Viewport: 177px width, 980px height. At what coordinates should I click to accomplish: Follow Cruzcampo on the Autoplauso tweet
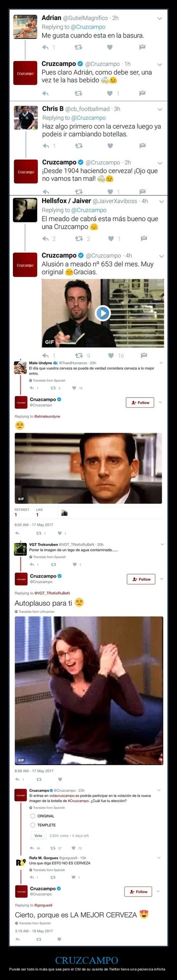(x=139, y=579)
